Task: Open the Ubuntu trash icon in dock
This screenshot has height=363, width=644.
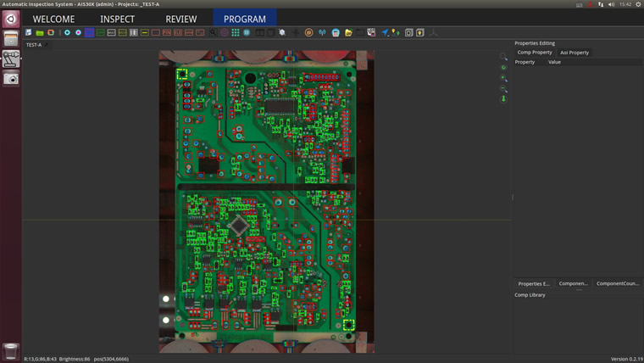Action: pos(11,350)
